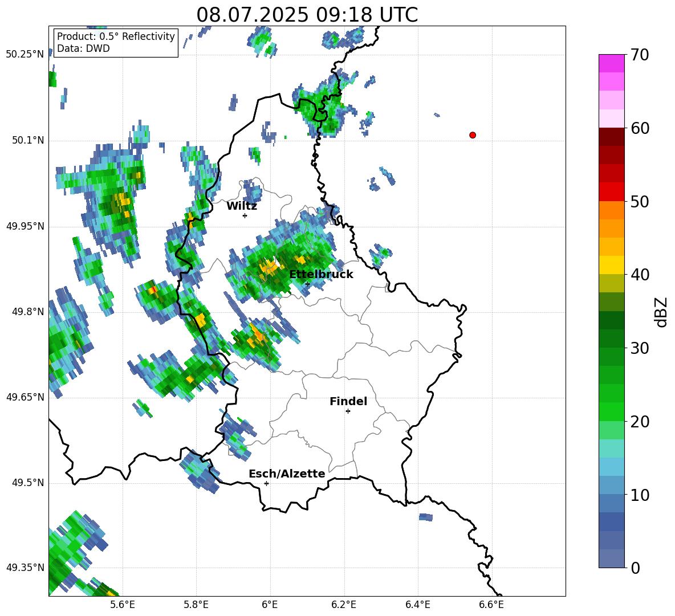This screenshot has width=675, height=616.
Task: Click the 49.5°N latitude label
Action: point(28,483)
